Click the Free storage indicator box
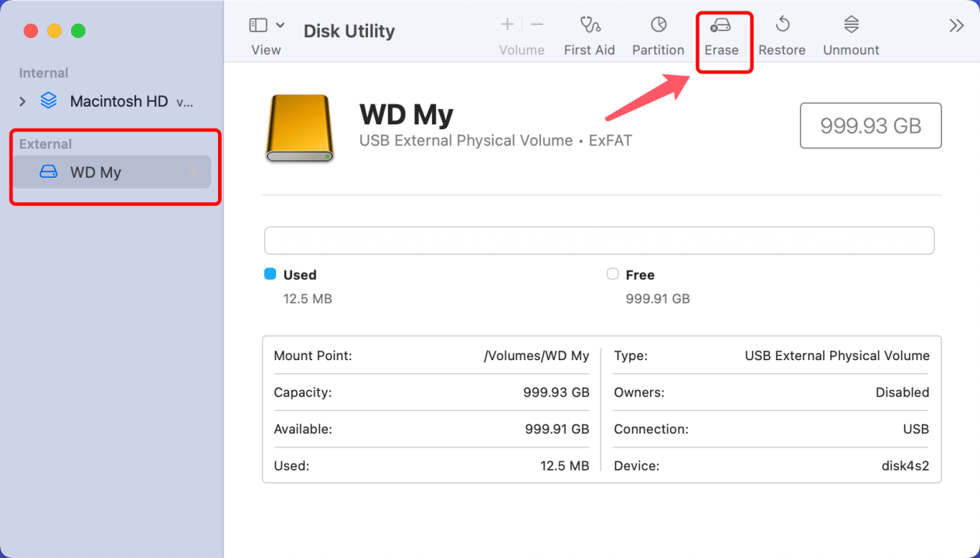Image resolution: width=980 pixels, height=558 pixels. (x=611, y=274)
